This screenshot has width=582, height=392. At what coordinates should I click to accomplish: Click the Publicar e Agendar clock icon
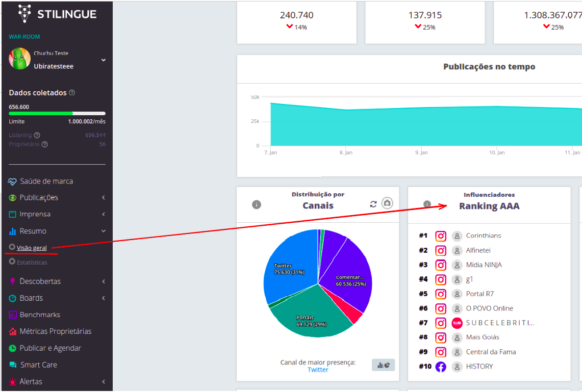(12, 348)
